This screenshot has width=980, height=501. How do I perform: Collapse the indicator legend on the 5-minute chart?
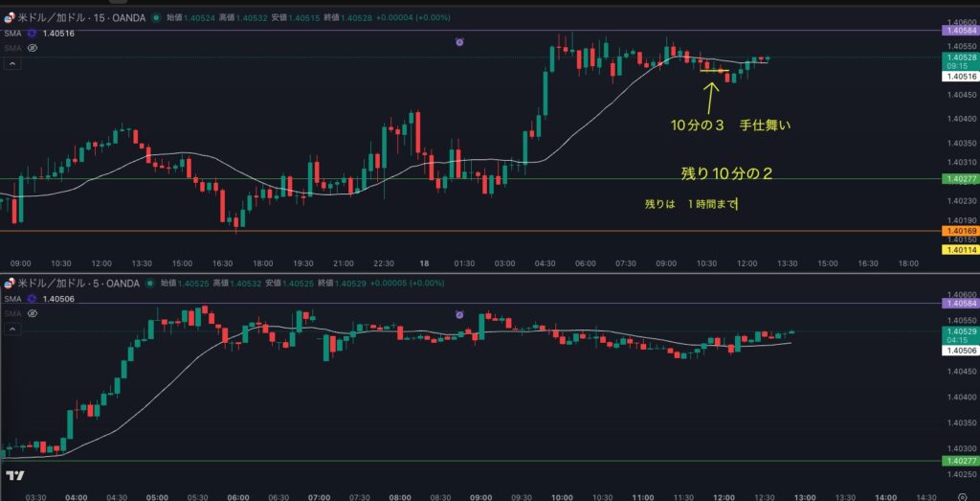point(12,330)
